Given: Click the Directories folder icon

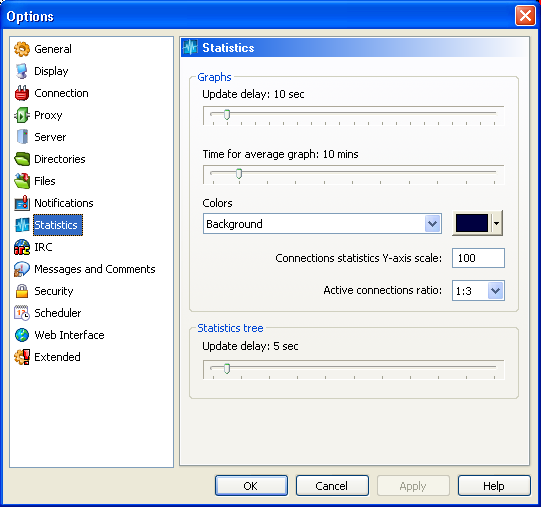Looking at the screenshot, I should (x=22, y=159).
